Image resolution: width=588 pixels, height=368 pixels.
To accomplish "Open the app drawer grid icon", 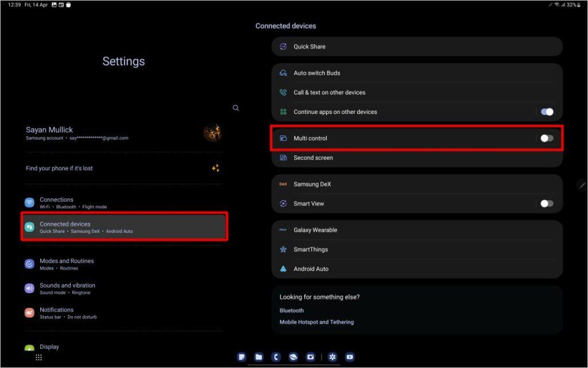I will pyautogui.click(x=38, y=357).
